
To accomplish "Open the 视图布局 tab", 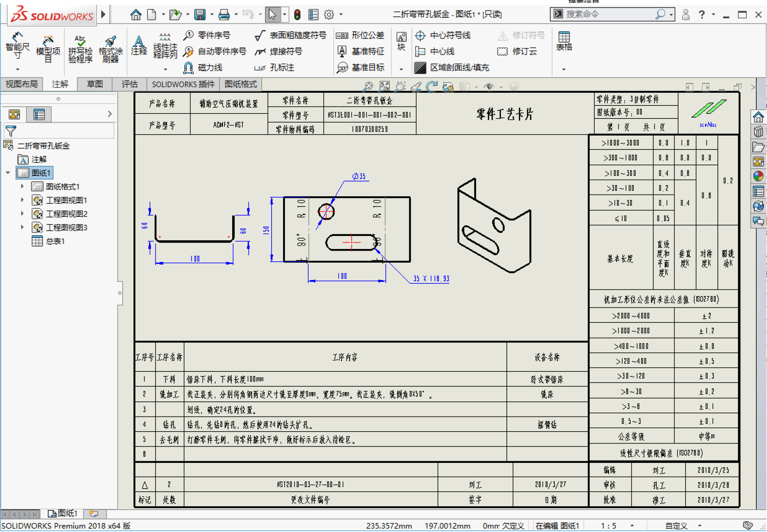I will 22,84.
